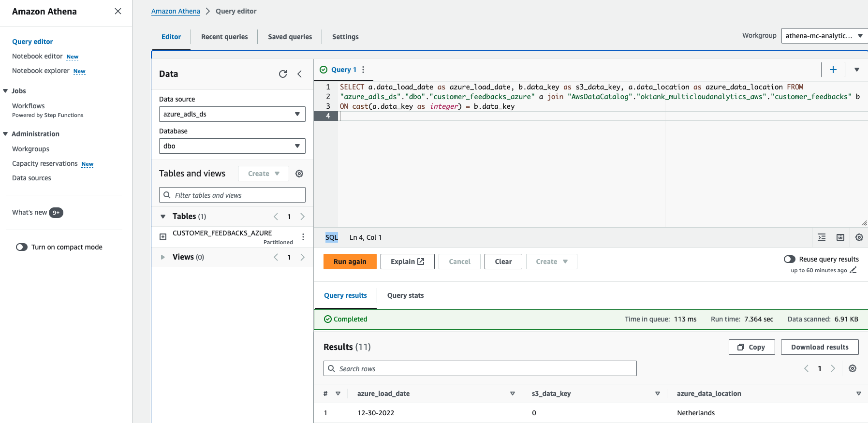The width and height of the screenshot is (868, 423).
Task: Sort results by row number column
Action: pyautogui.click(x=338, y=394)
